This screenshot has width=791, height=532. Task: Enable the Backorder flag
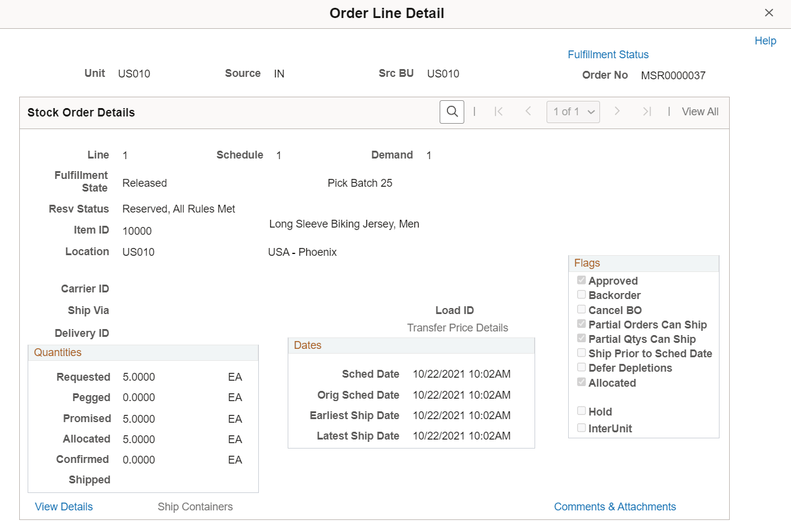(581, 294)
